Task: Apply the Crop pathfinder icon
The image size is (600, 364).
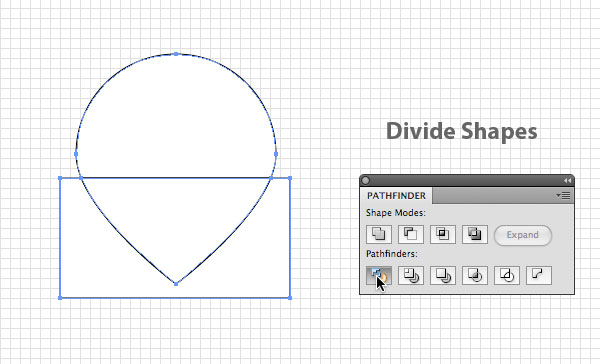Action: click(x=475, y=275)
